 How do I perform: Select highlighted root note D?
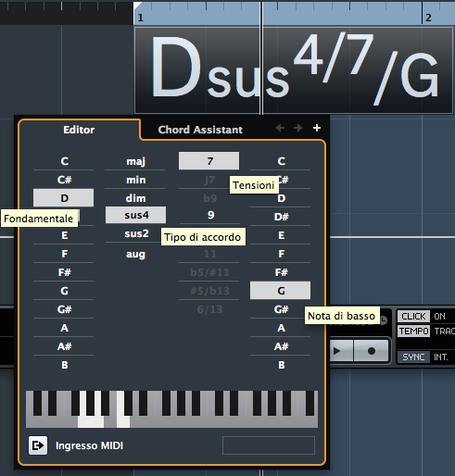(x=64, y=198)
